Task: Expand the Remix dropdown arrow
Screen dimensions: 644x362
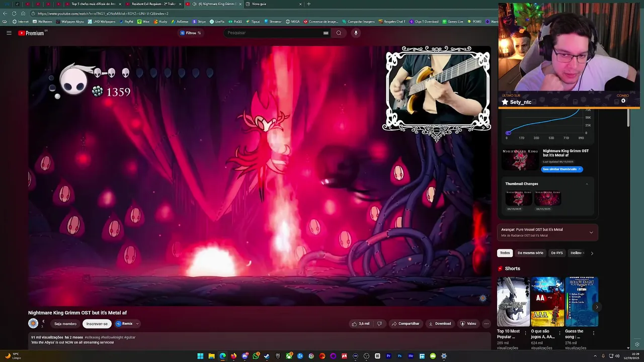Action: pos(137,324)
